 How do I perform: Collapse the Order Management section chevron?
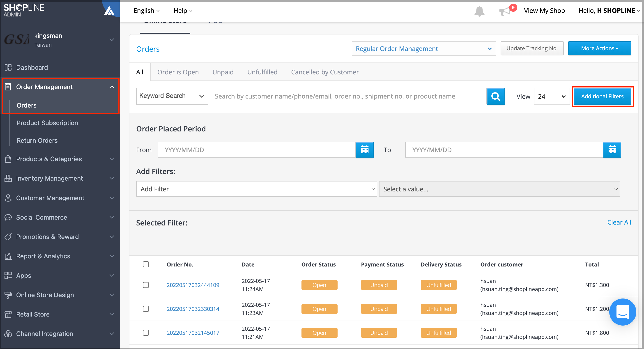[x=112, y=87]
